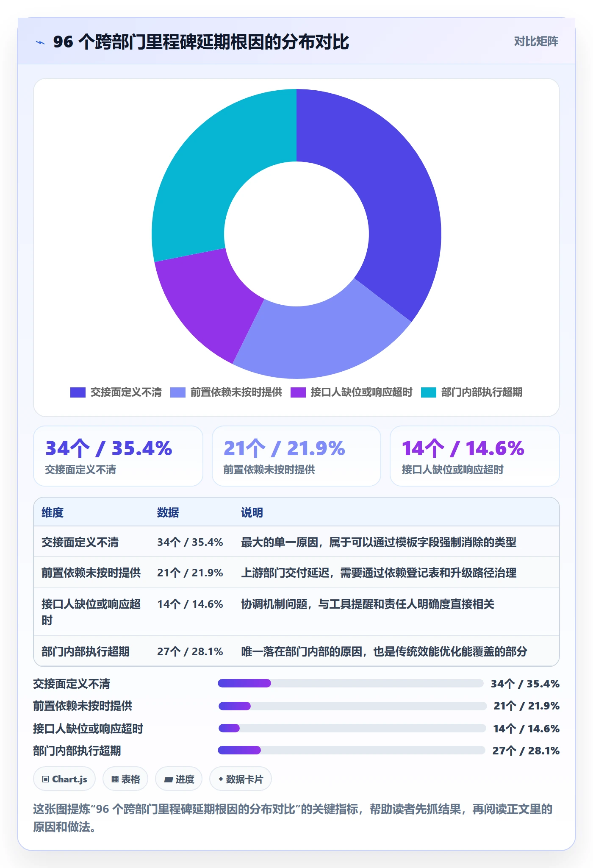Image resolution: width=593 pixels, height=868 pixels.
Task: Click the 进度 tag text
Action: click(x=185, y=779)
